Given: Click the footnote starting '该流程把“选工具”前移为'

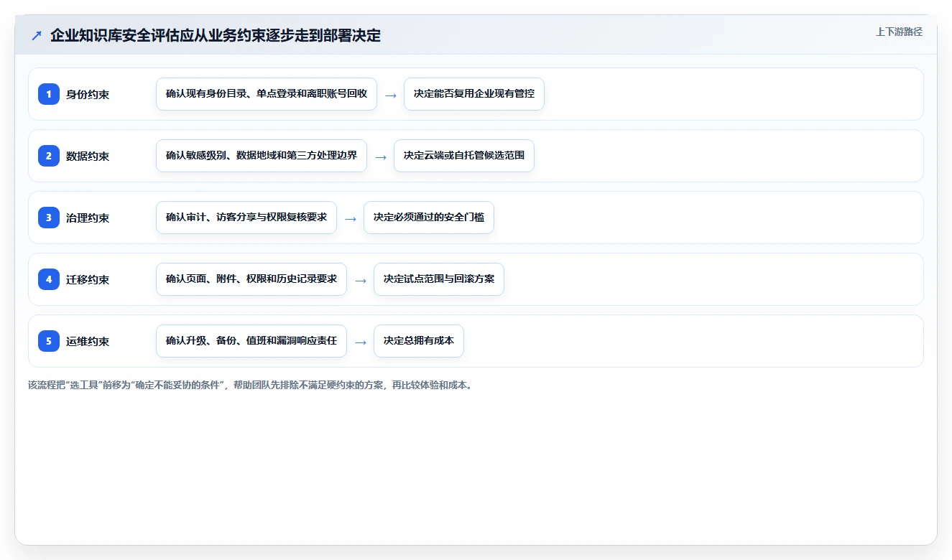Looking at the screenshot, I should coord(251,385).
